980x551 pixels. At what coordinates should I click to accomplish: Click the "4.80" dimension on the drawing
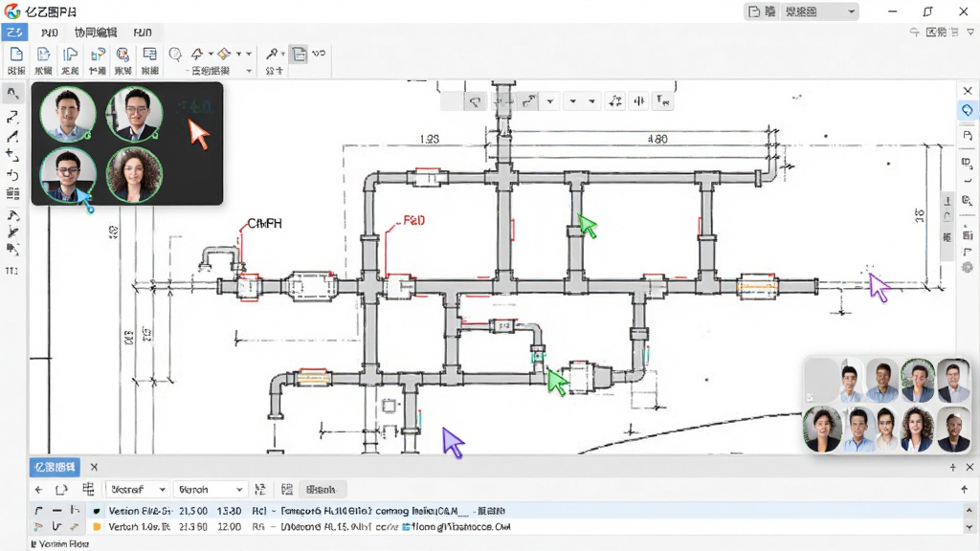pos(657,140)
